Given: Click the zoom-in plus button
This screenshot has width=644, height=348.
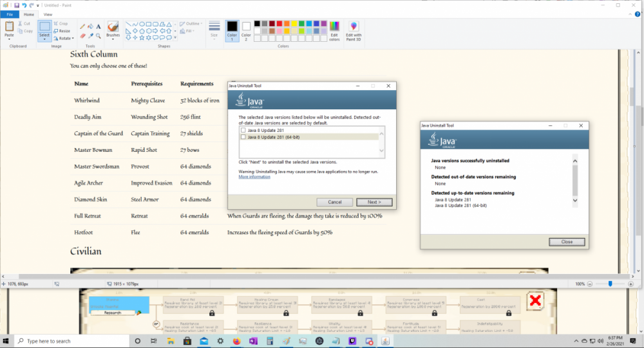Looking at the screenshot, I should [x=629, y=284].
